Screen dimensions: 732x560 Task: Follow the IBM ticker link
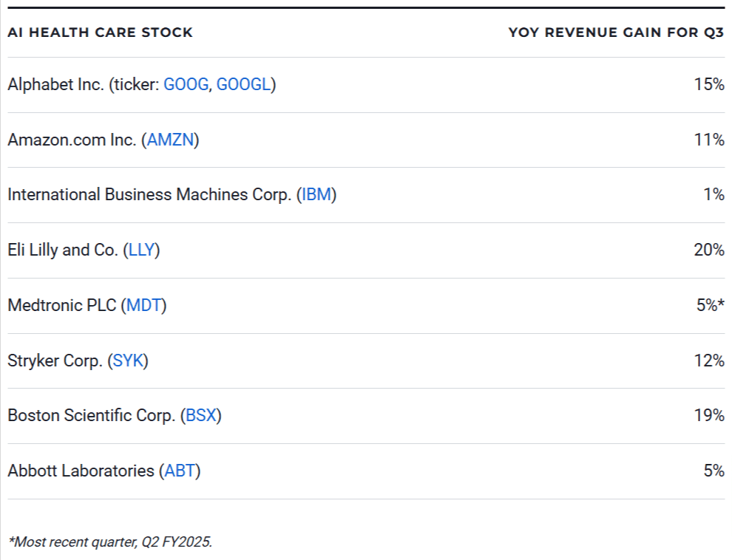coord(316,195)
